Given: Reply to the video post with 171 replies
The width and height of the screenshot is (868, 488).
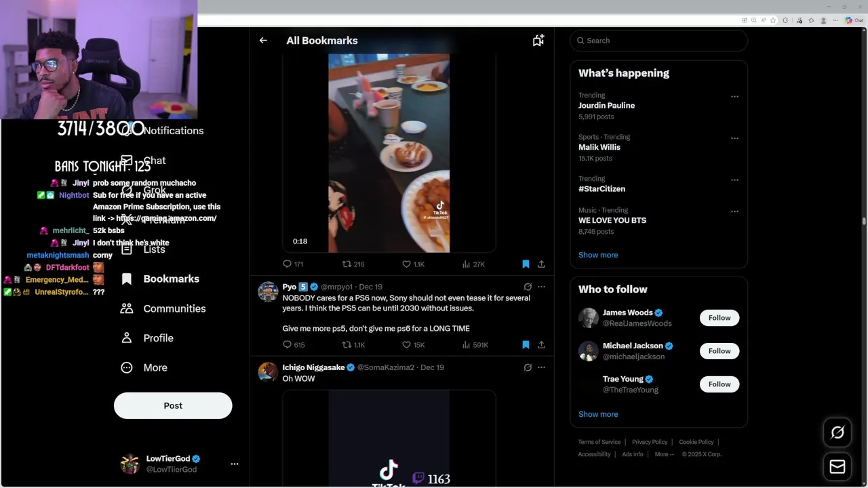Looking at the screenshot, I should (x=293, y=264).
